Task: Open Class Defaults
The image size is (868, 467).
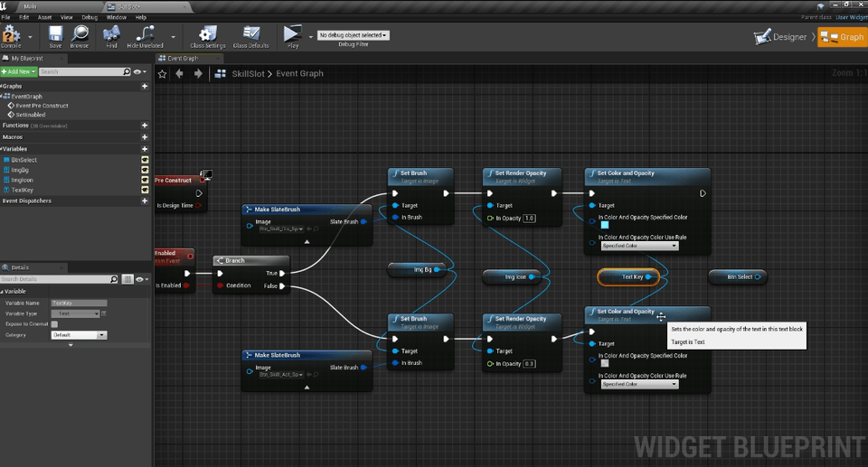Action: pos(251,34)
